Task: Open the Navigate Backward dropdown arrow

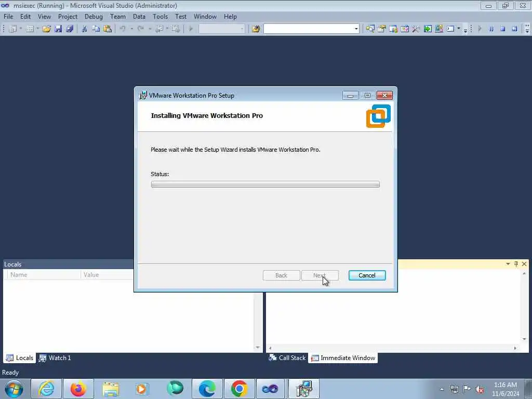Action: pos(167,29)
